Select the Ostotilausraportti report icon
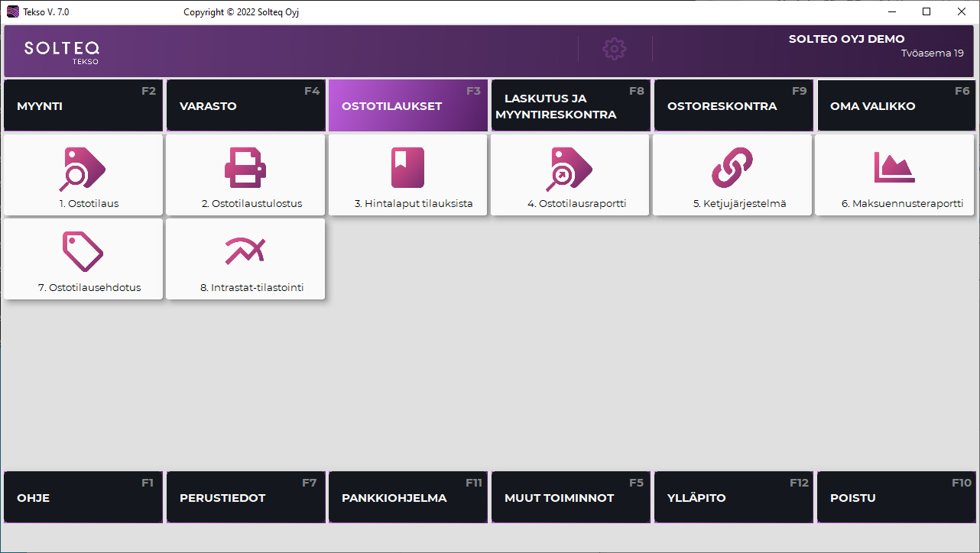This screenshot has width=980, height=553. click(x=570, y=168)
